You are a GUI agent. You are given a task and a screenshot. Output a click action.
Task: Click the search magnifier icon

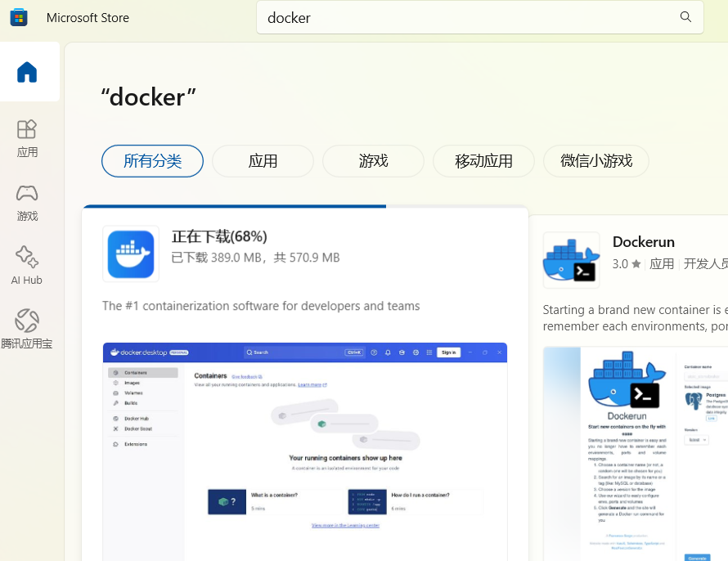(685, 17)
